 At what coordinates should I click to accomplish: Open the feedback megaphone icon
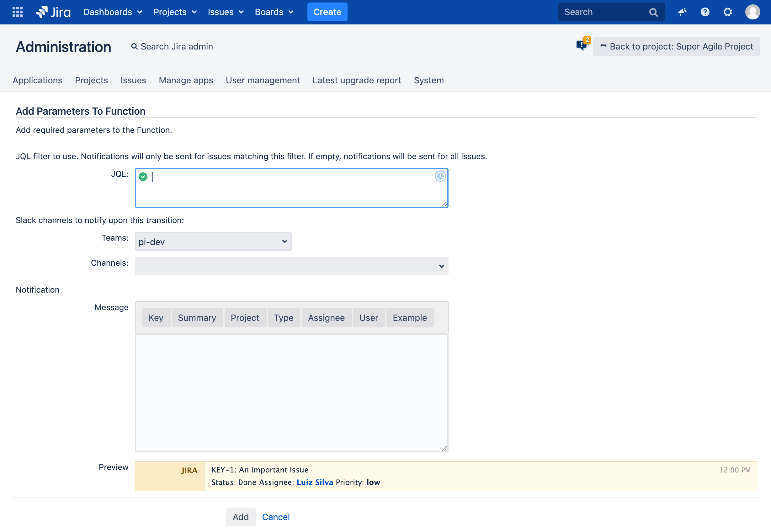(682, 12)
